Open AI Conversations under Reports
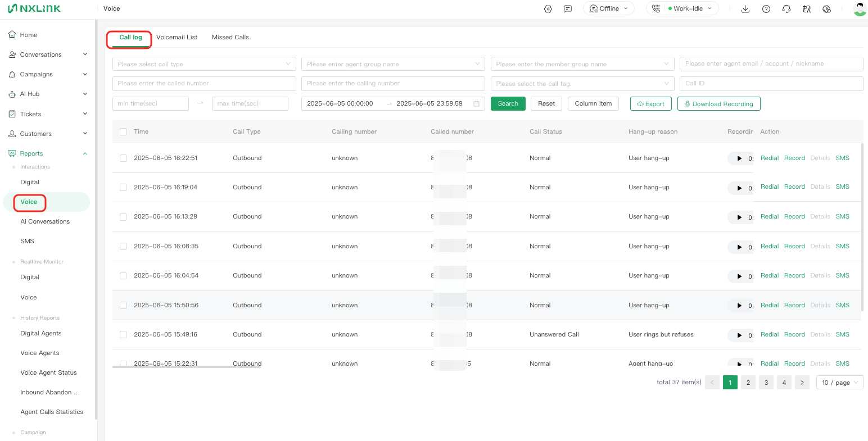The width and height of the screenshot is (868, 441). (45, 221)
